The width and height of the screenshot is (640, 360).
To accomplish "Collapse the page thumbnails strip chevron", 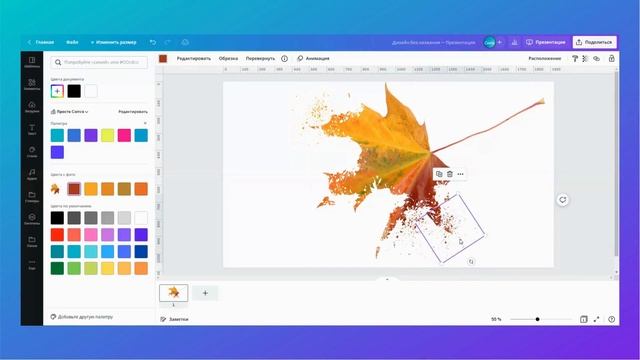I will click(387, 280).
